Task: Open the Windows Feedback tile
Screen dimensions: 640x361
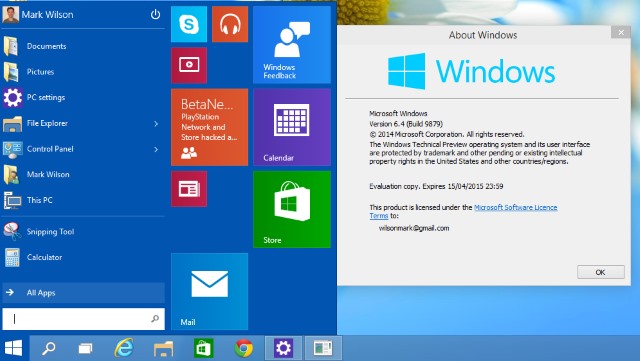Action: click(x=292, y=45)
